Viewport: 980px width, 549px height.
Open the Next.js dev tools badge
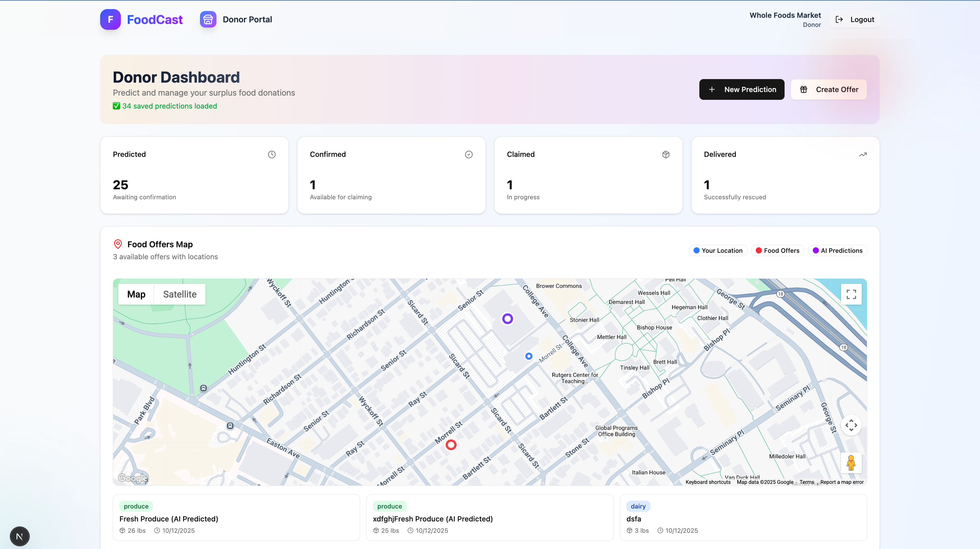19,536
